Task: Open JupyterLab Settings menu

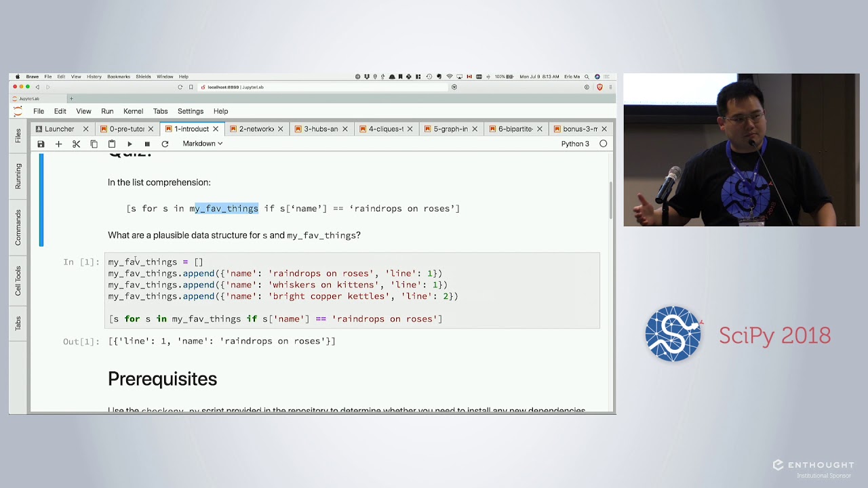Action: click(191, 111)
